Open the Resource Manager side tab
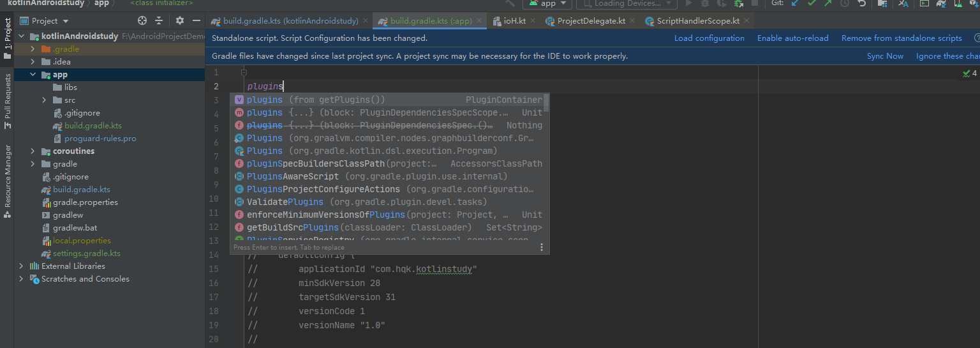Viewport: 980px width, 348px height. pos(7,181)
